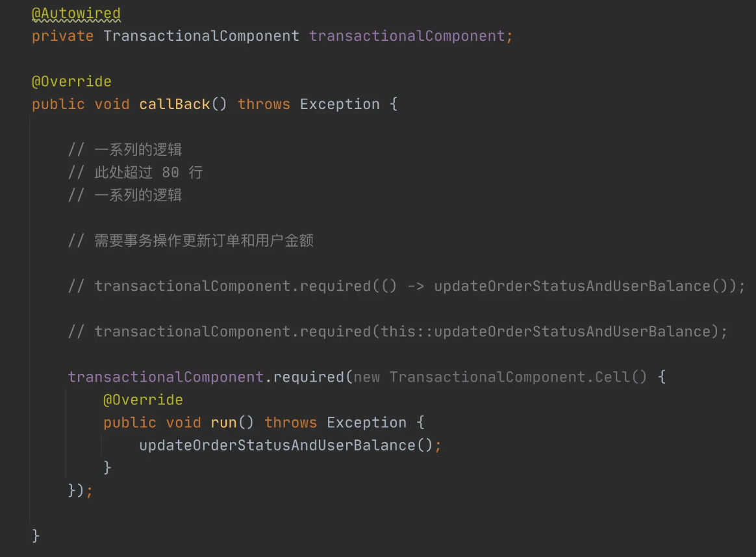This screenshot has width=756, height=557.
Task: Click the required method call on transactionalComponent
Action: pyautogui.click(x=309, y=377)
